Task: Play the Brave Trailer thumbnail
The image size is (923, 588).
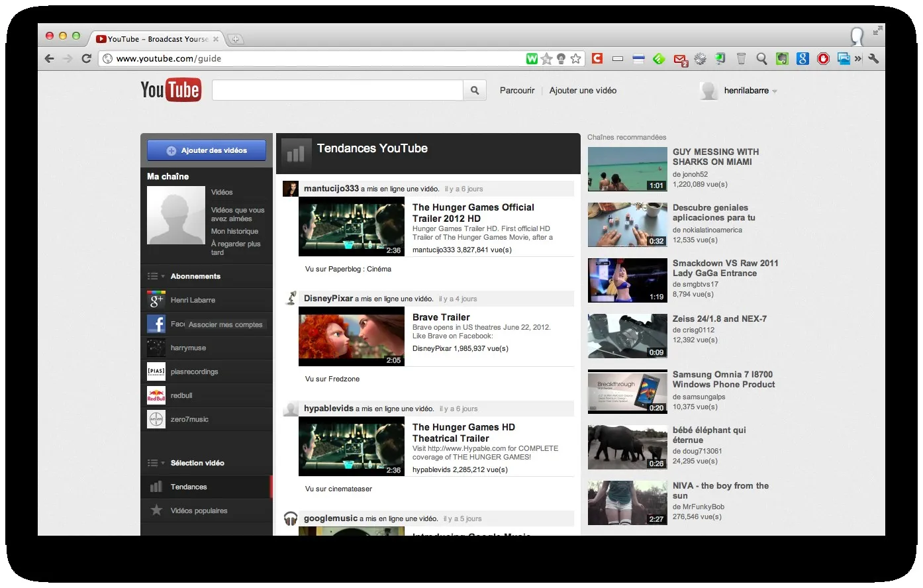Action: (352, 336)
